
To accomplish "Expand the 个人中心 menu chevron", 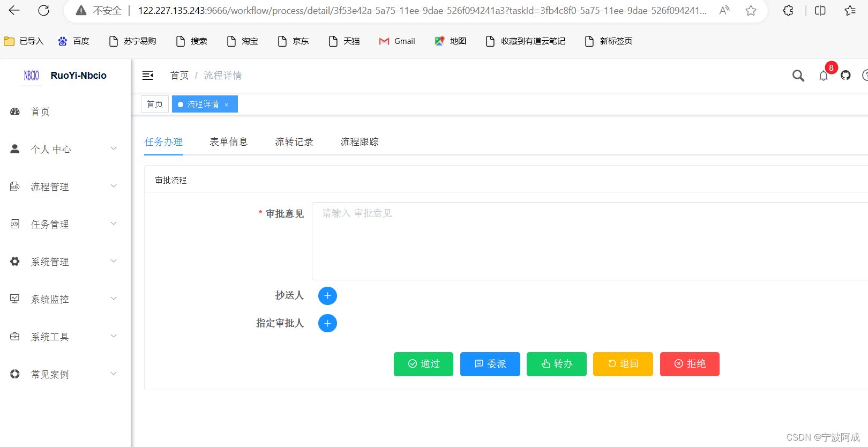I will point(114,148).
